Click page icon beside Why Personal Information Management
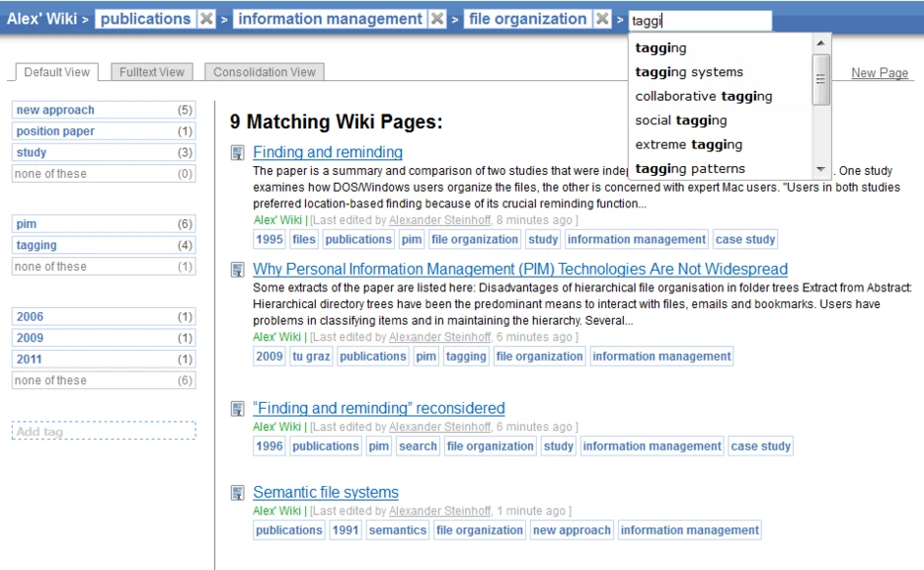The width and height of the screenshot is (924, 570). pos(237,270)
